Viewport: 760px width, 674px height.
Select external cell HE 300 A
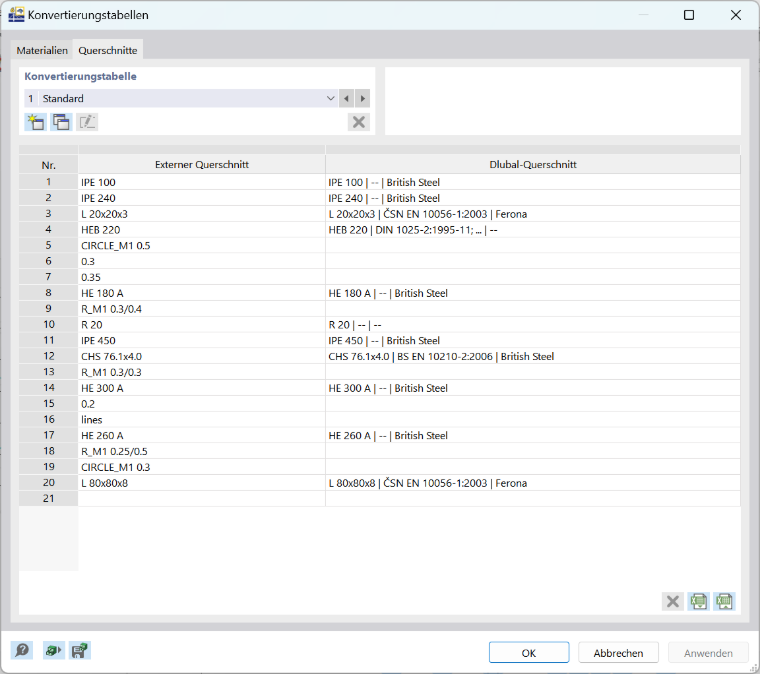pyautogui.click(x=202, y=388)
